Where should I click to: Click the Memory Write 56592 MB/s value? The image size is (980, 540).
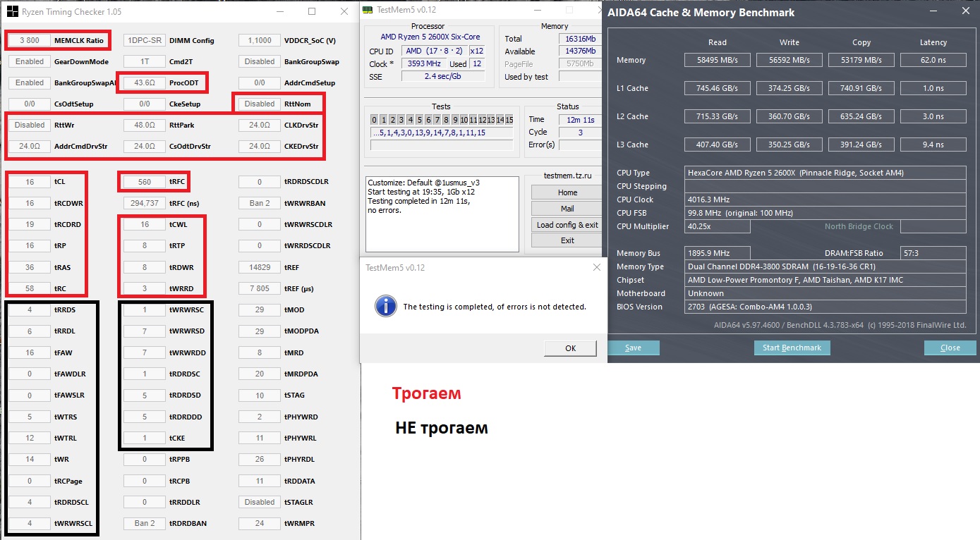(x=790, y=60)
